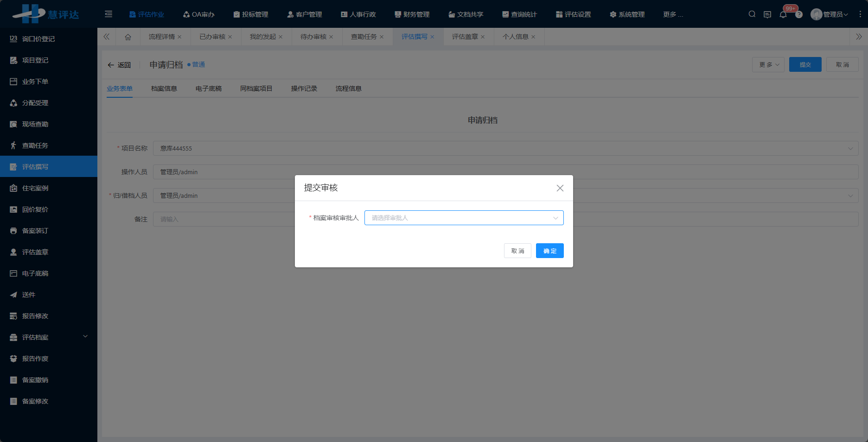Click the 确定 button in dialog
868x442 pixels.
pyautogui.click(x=549, y=251)
